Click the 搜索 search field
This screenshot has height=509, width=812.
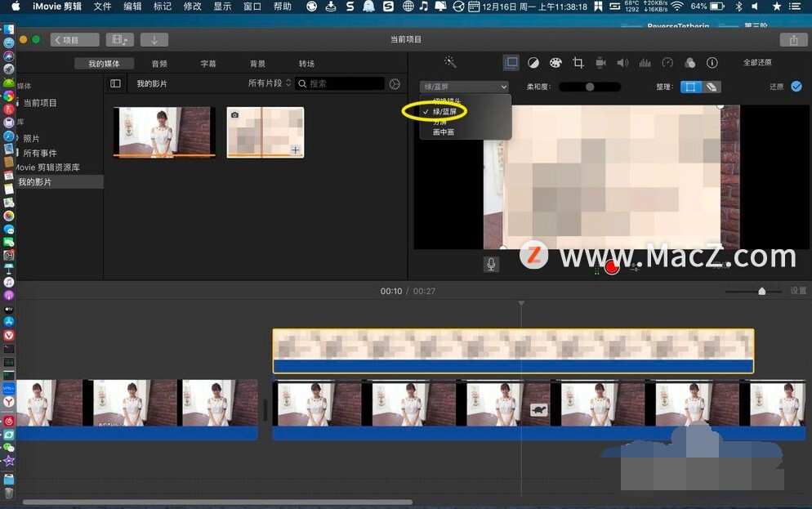[340, 83]
